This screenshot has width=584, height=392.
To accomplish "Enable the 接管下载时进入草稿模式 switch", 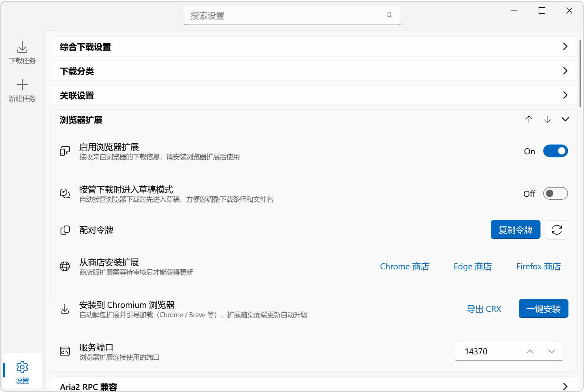I will click(x=556, y=194).
